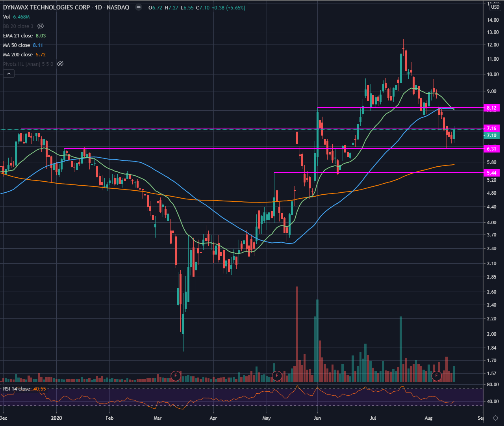Click the DYNAVAX TECHNOLOGIES CORP symbol title

click(46, 7)
